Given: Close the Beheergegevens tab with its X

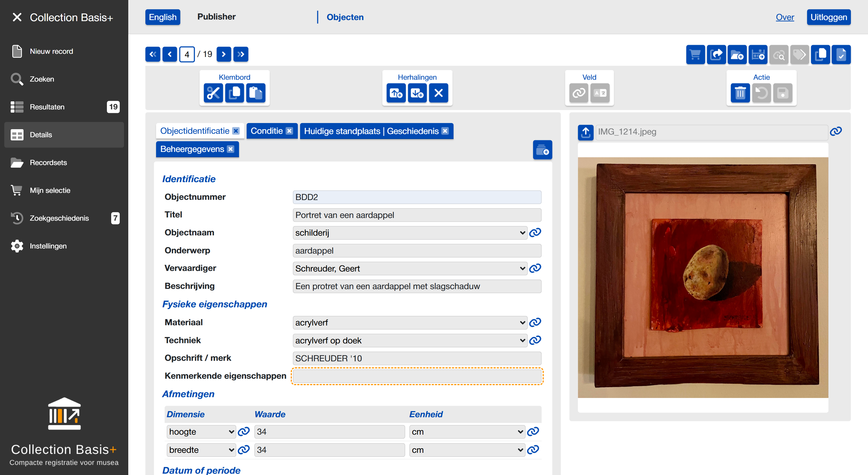Looking at the screenshot, I should tap(230, 149).
